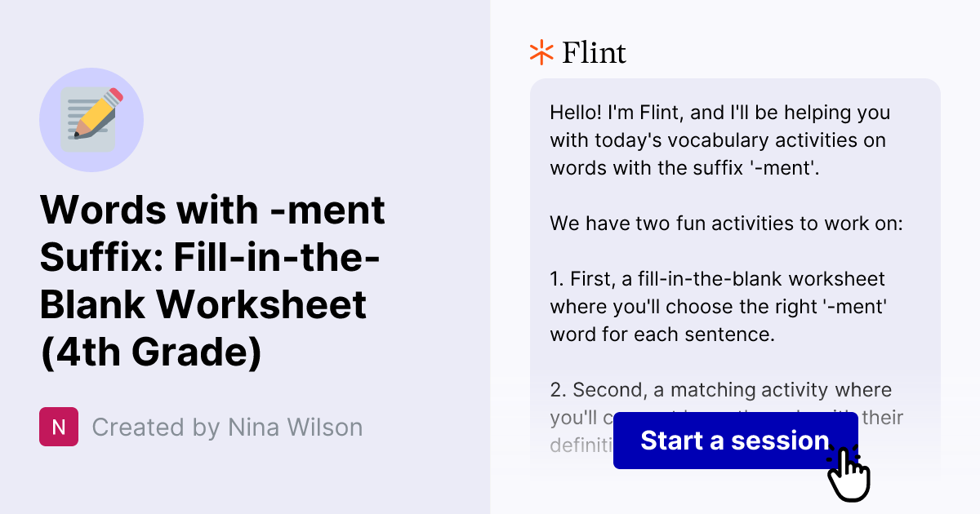980x514 pixels.
Task: Open the Flint wordmark text
Action: [x=594, y=52]
